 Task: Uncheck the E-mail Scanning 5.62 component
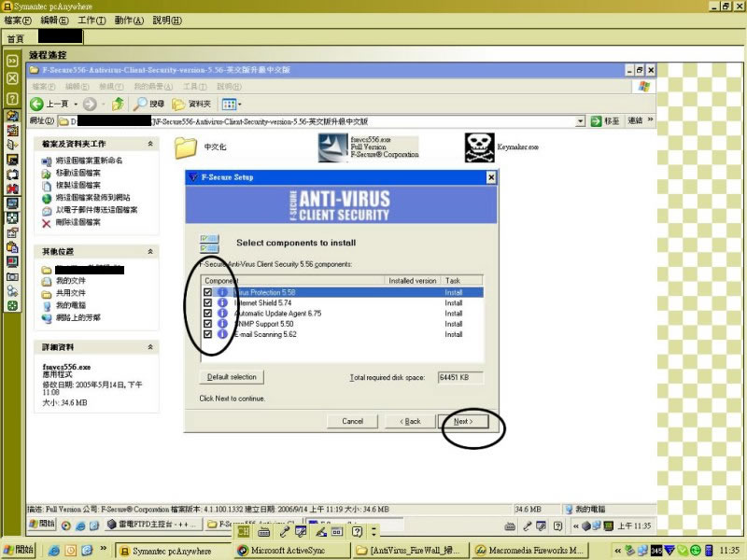207,334
